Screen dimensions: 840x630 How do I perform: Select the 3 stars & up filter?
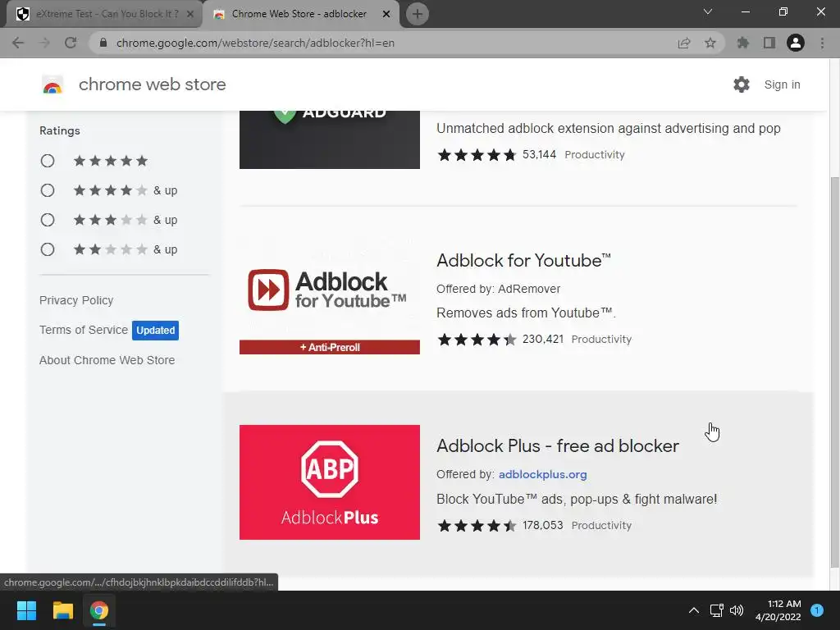[x=48, y=220]
